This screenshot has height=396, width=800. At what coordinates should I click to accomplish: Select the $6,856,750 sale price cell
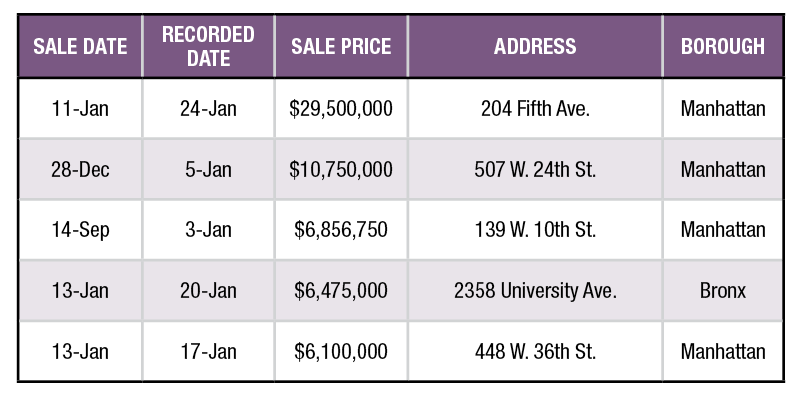(341, 230)
